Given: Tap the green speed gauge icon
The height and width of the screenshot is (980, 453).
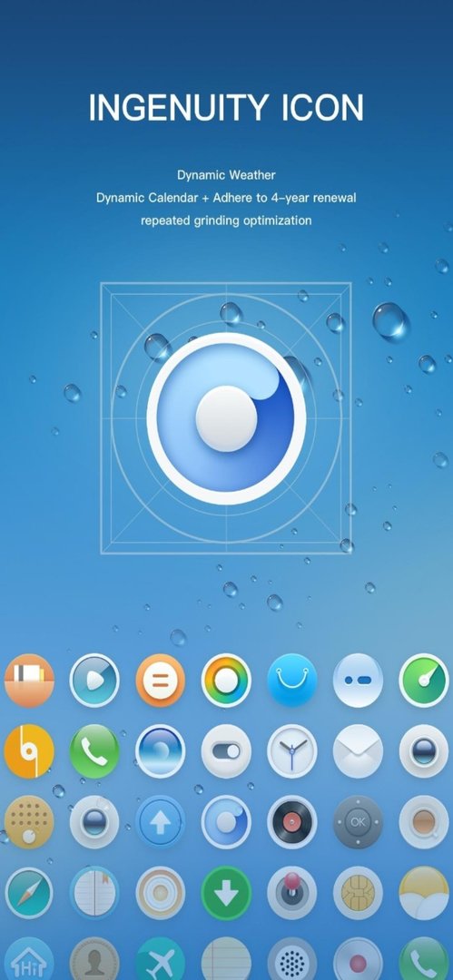Looking at the screenshot, I should point(424,680).
